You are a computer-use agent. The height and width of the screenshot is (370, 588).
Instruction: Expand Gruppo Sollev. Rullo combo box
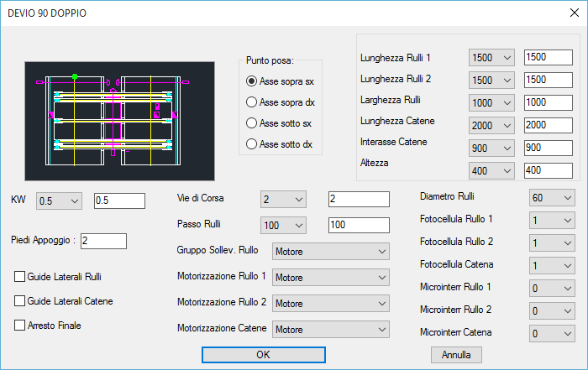click(331, 252)
